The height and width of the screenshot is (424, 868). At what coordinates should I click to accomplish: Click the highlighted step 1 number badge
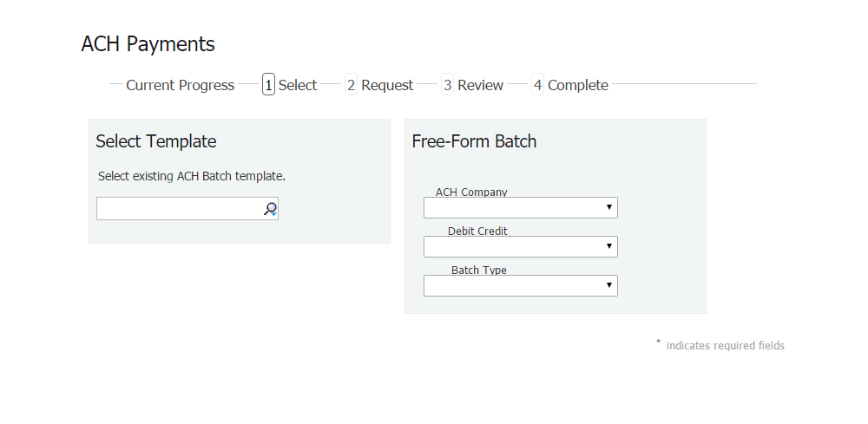click(268, 85)
